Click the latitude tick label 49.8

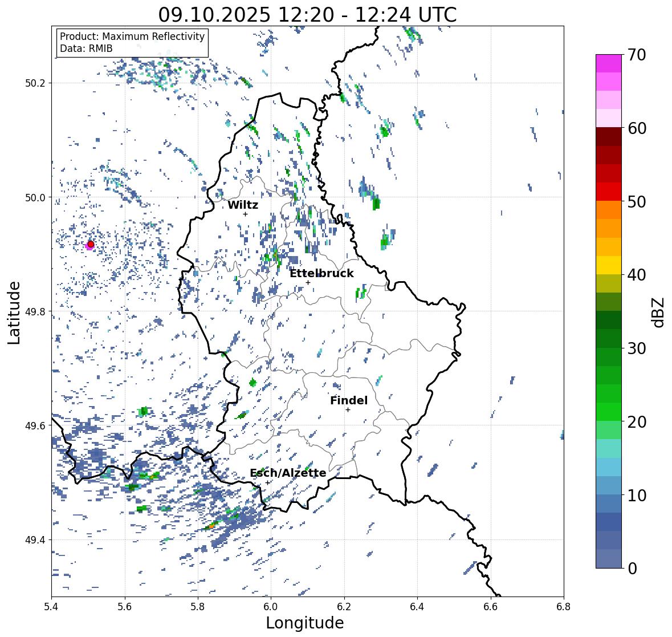(x=35, y=311)
